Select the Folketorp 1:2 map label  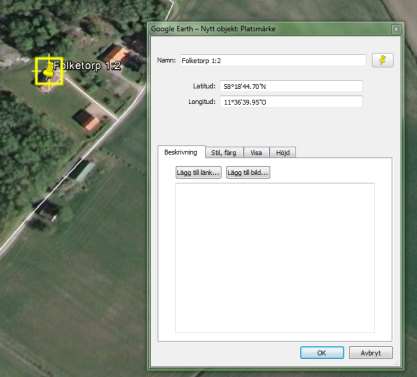pyautogui.click(x=87, y=66)
